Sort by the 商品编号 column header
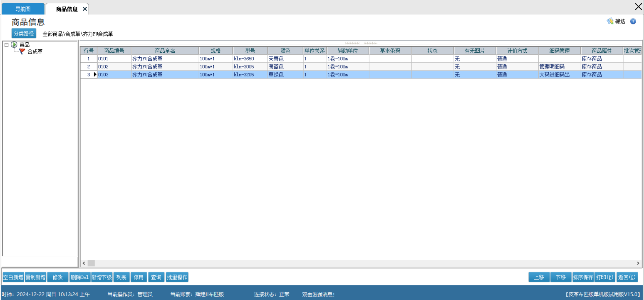The height and width of the screenshot is (300, 644). (x=114, y=51)
